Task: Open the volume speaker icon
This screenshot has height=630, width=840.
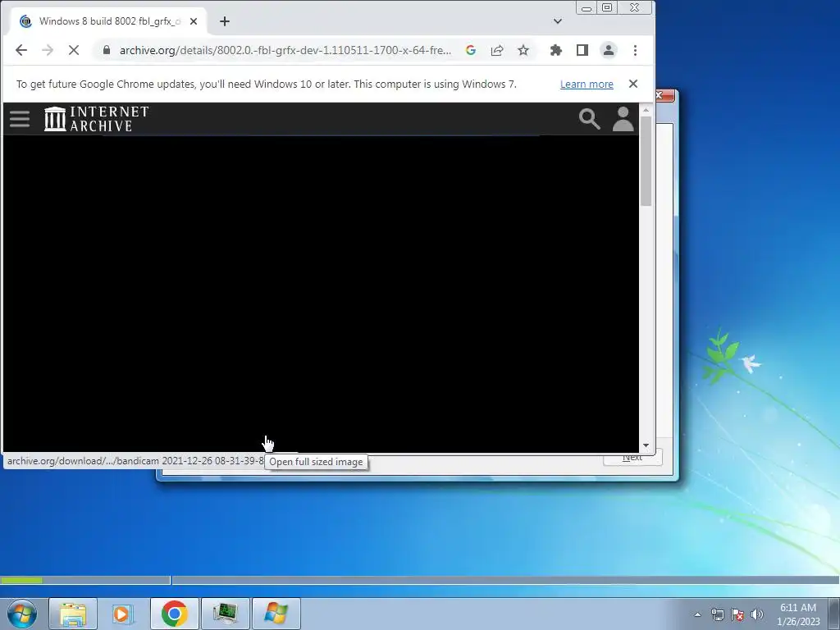Action: pyautogui.click(x=757, y=614)
